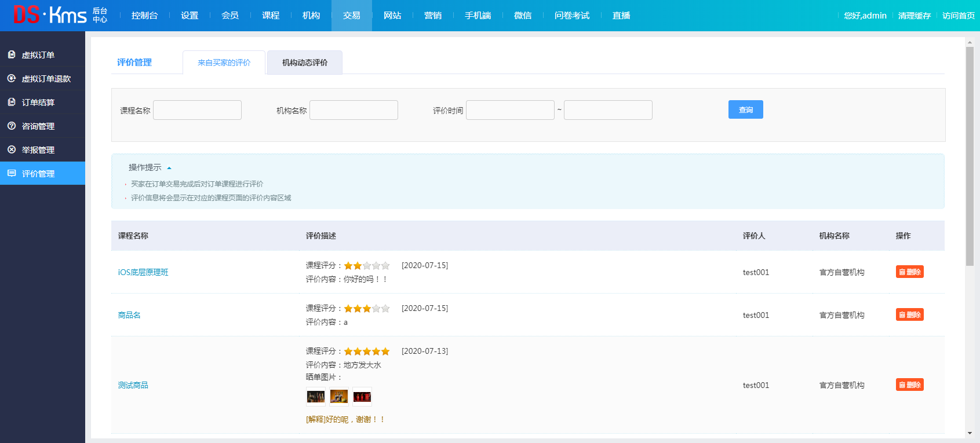Open 设置 in top navigation
Image resolution: width=980 pixels, height=443 pixels.
(x=190, y=16)
